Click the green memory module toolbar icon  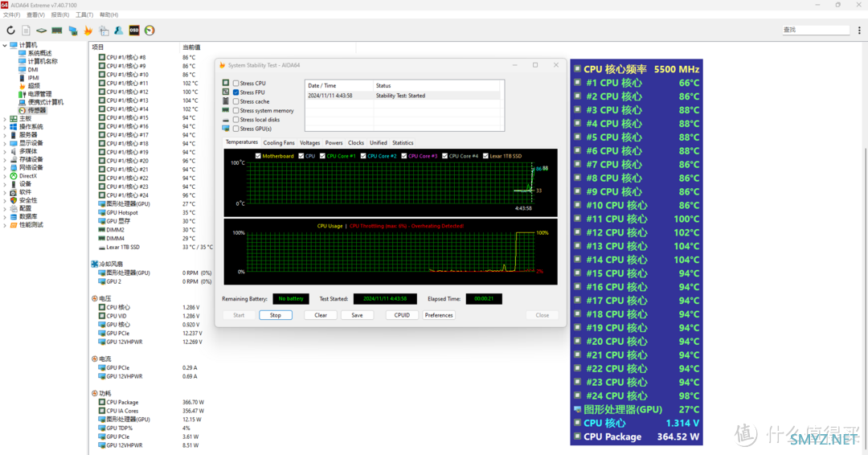[x=57, y=31]
